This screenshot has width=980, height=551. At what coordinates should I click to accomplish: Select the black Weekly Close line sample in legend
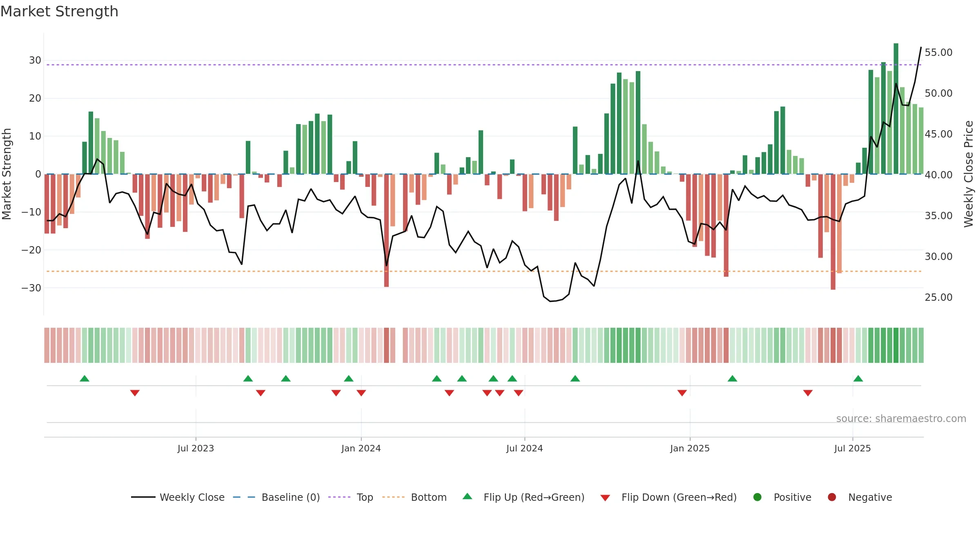pos(143,497)
